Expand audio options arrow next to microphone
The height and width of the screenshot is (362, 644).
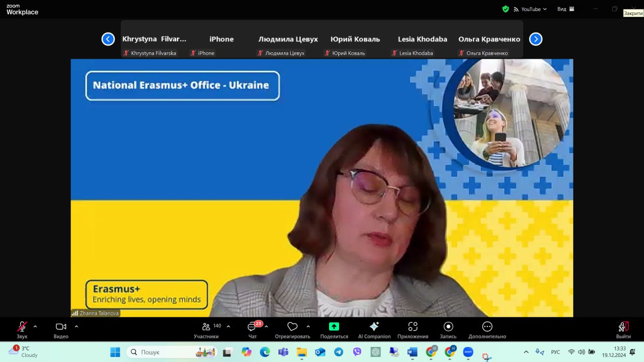pos(35,326)
